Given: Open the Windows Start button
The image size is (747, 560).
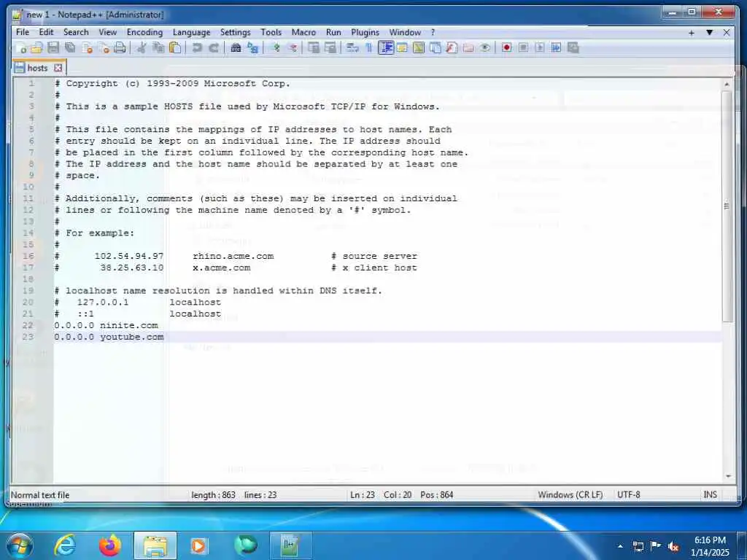Looking at the screenshot, I should click(19, 545).
